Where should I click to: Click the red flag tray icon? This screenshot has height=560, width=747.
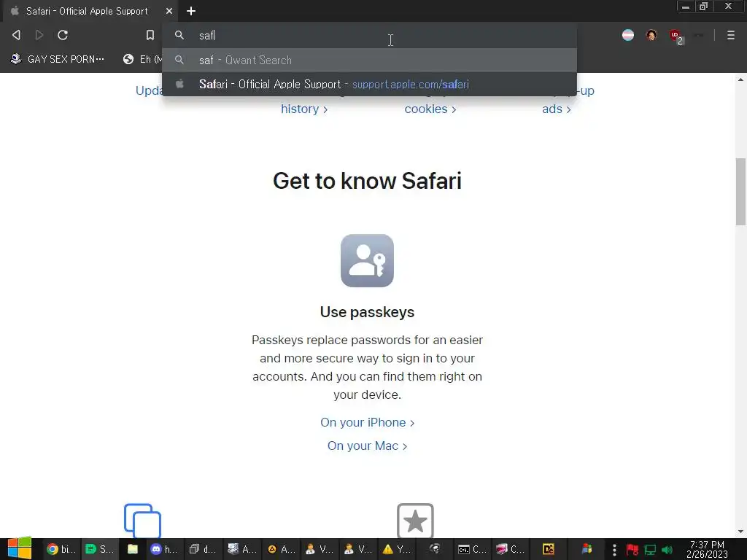(632, 550)
